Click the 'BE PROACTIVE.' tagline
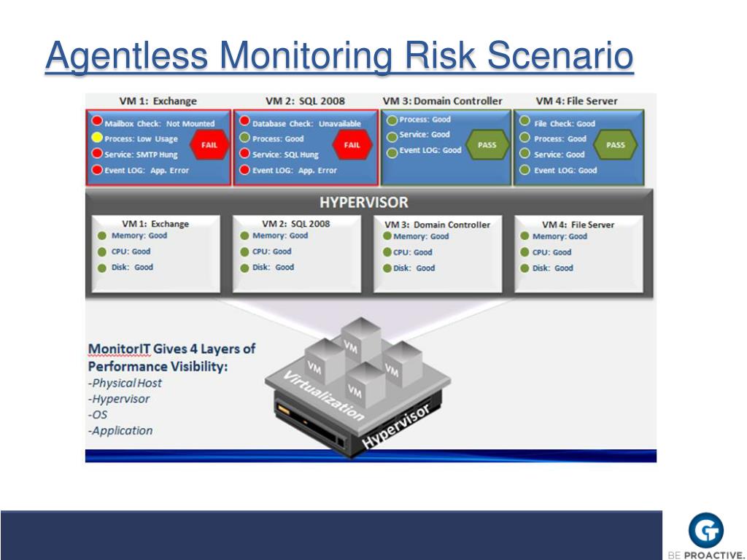Screen dimensions: 747x560 (x=706, y=555)
